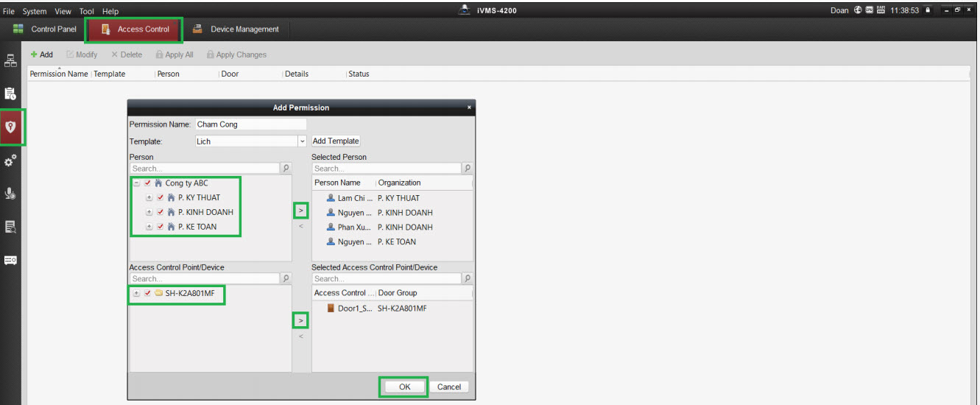Image resolution: width=980 pixels, height=405 pixels.
Task: Uncheck the Cong ty ABC checkbox
Action: point(147,183)
